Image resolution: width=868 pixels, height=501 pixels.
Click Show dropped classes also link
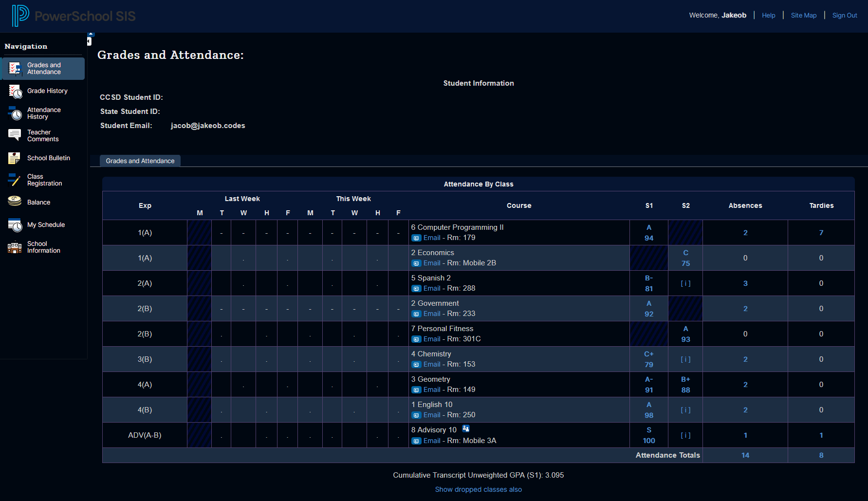tap(478, 489)
